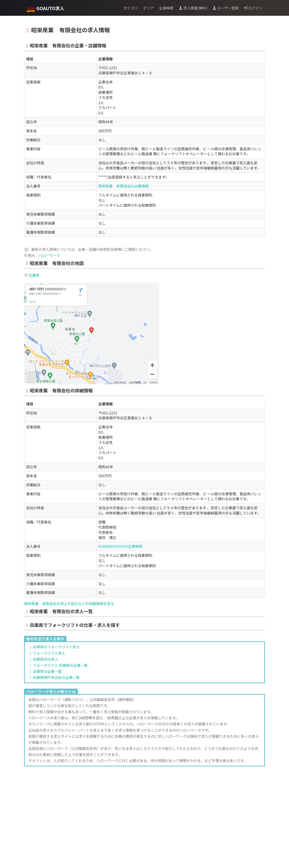The width and height of the screenshot is (289, 868).
Task: Click the ハローワーク求人の魅力とは label
Action: [x=51, y=692]
